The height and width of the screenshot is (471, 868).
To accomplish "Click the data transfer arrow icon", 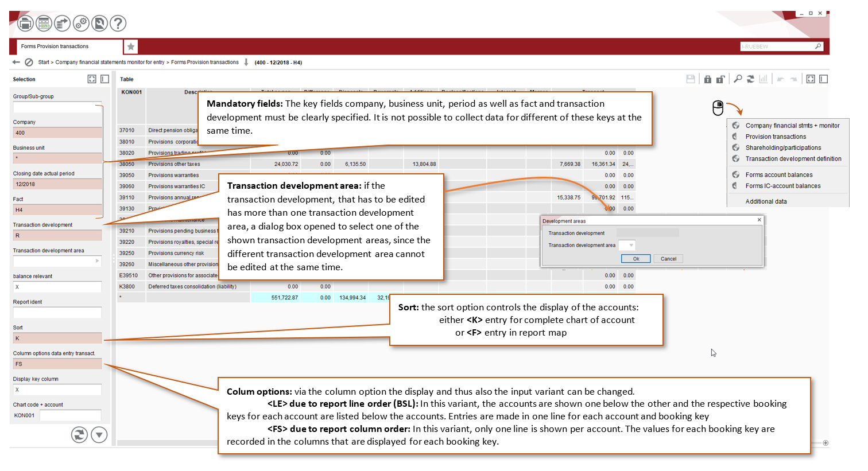I will (62, 24).
